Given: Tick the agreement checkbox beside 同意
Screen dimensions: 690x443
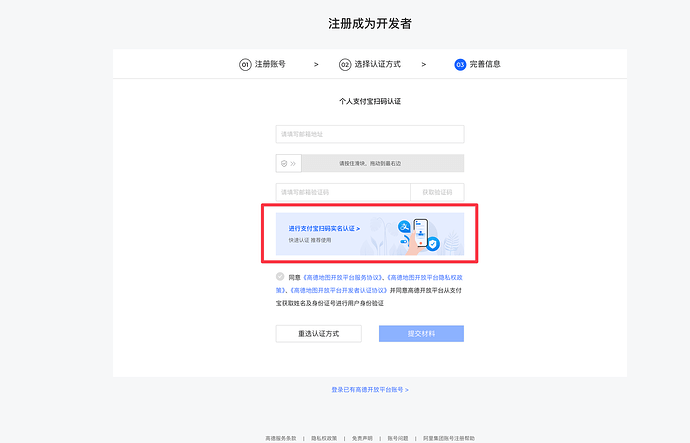Looking at the screenshot, I should pos(280,277).
